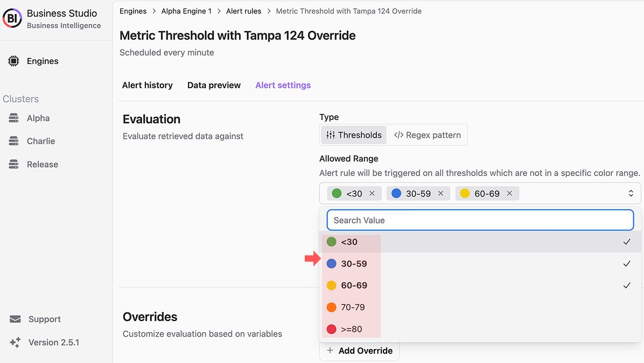Click the Version 2.5.1 sparkle icon
The height and width of the screenshot is (363, 644).
click(15, 342)
